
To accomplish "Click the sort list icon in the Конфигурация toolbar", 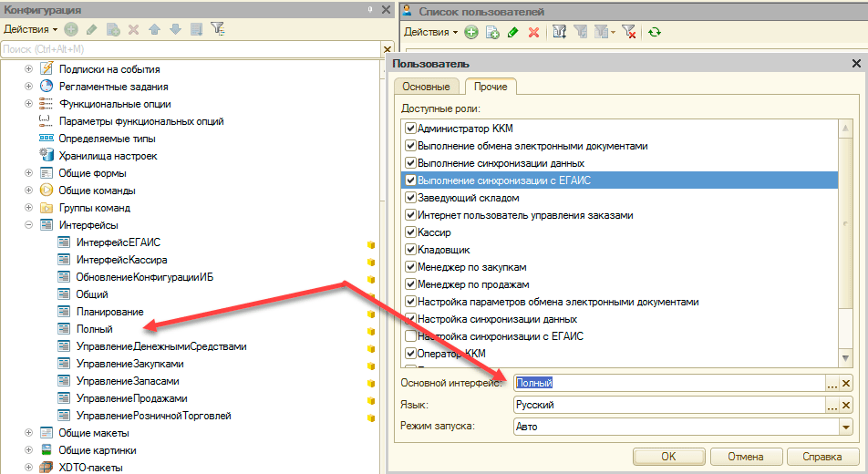I will [x=197, y=29].
